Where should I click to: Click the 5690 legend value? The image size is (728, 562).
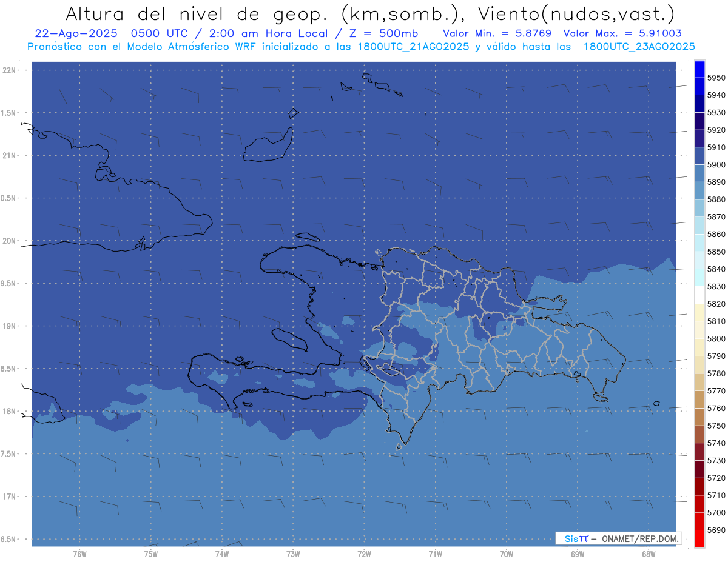(716, 530)
